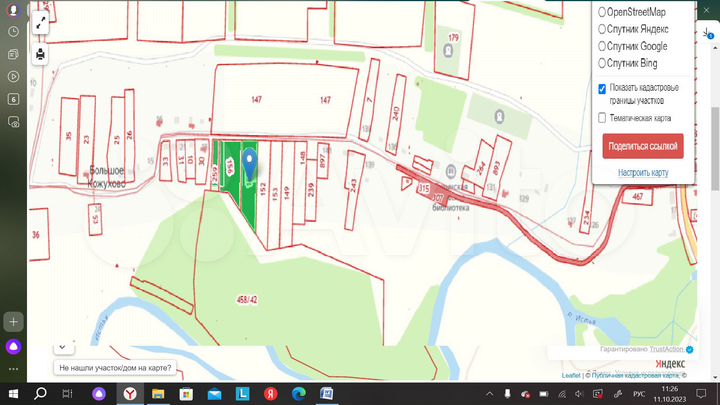Select the Спутник Google map layer
The height and width of the screenshot is (405, 720).
pos(601,46)
